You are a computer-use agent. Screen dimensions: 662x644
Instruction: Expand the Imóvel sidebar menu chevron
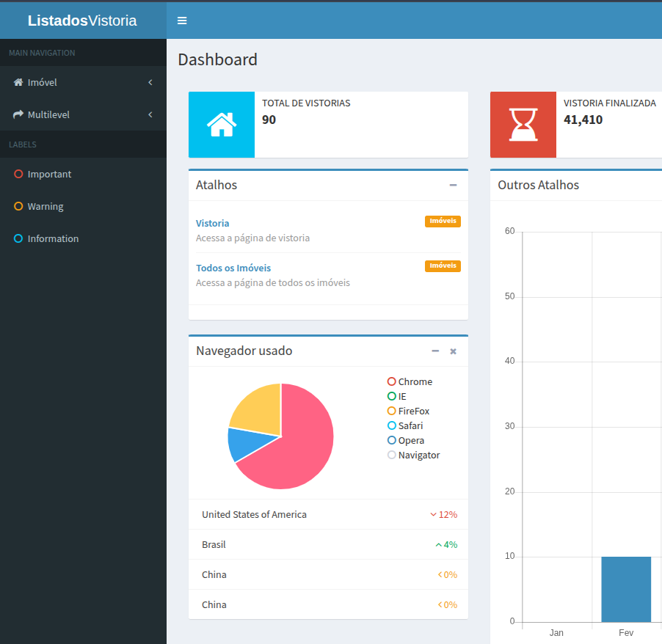point(150,82)
